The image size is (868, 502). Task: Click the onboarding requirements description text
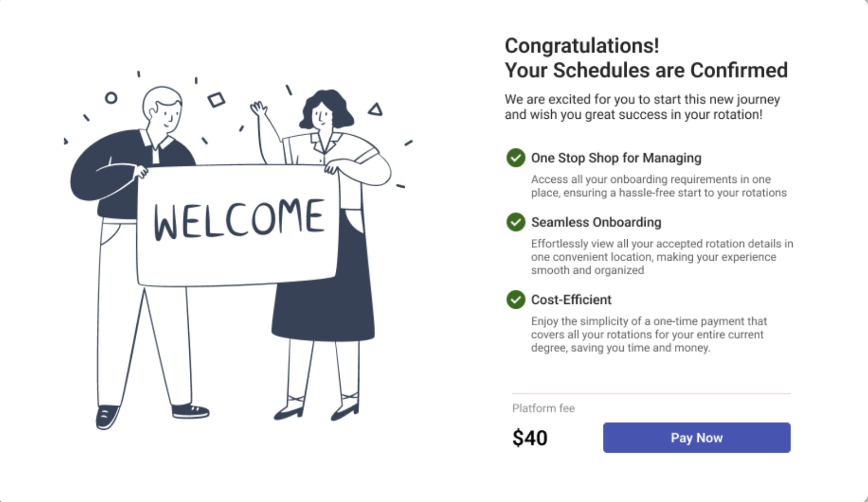tap(658, 186)
